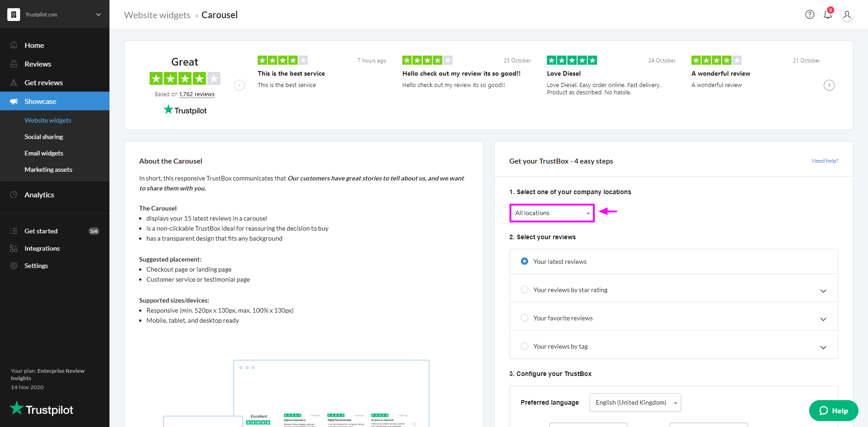Expand Your reviews by tag chevron
The image size is (868, 427).
[823, 347]
